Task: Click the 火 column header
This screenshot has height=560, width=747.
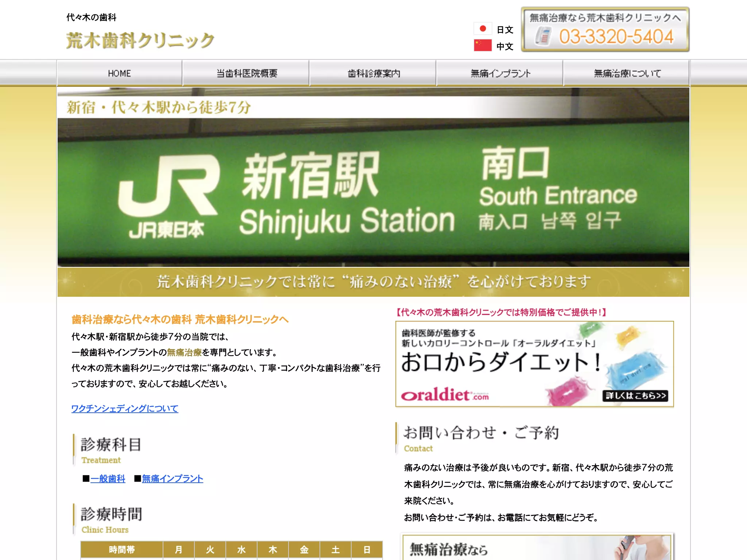Action: pos(210,549)
